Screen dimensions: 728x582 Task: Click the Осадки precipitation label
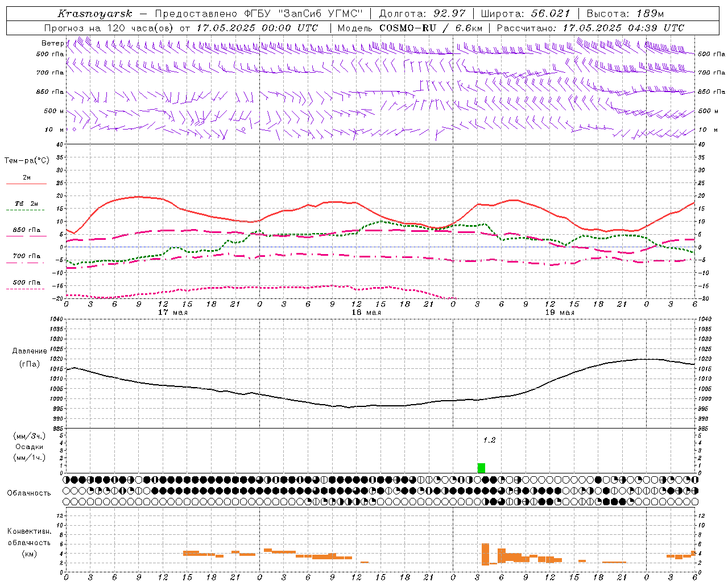click(x=30, y=447)
